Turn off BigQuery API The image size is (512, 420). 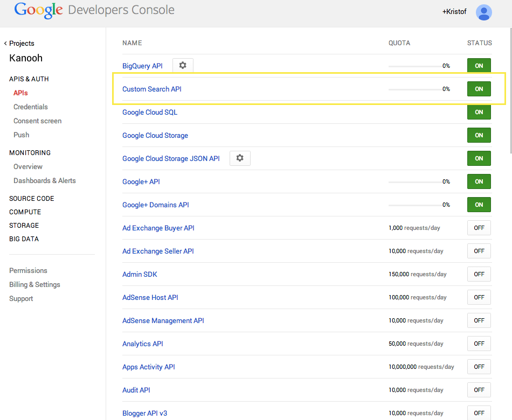[479, 66]
